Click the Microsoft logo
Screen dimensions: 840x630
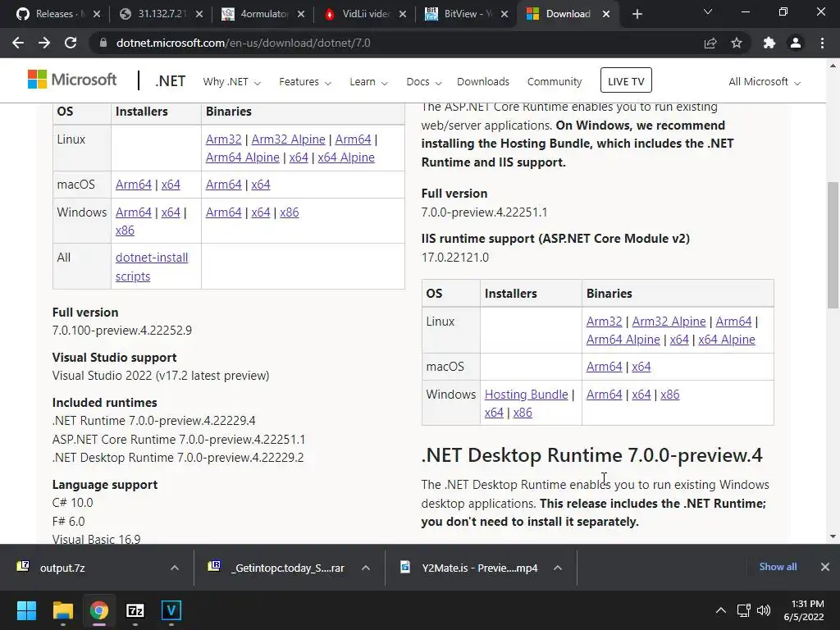coord(72,80)
